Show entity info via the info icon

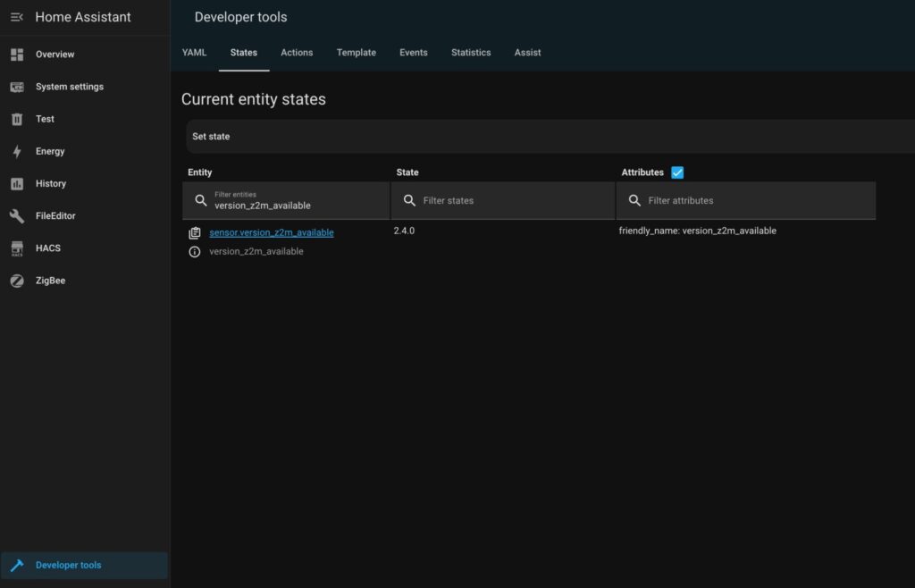(x=195, y=252)
